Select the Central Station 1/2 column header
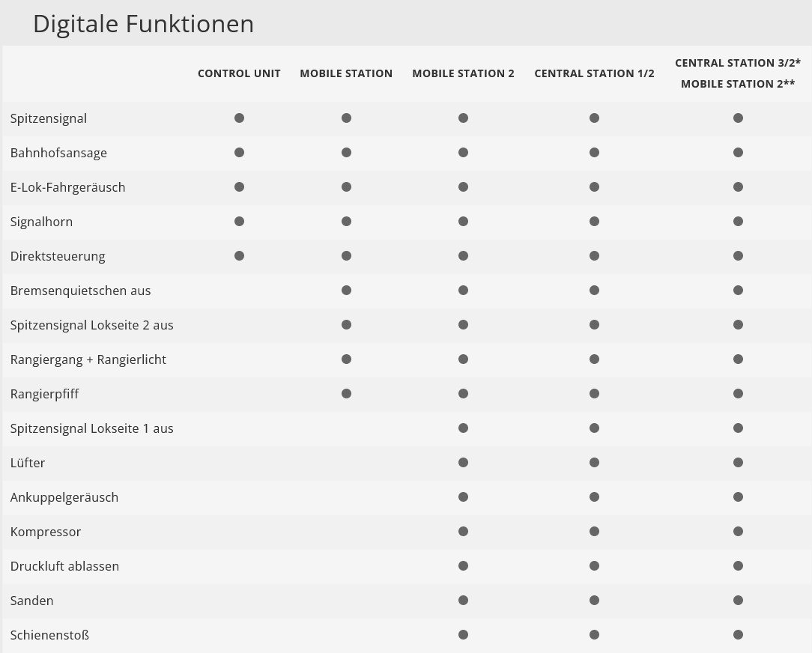The height and width of the screenshot is (653, 812). (594, 73)
